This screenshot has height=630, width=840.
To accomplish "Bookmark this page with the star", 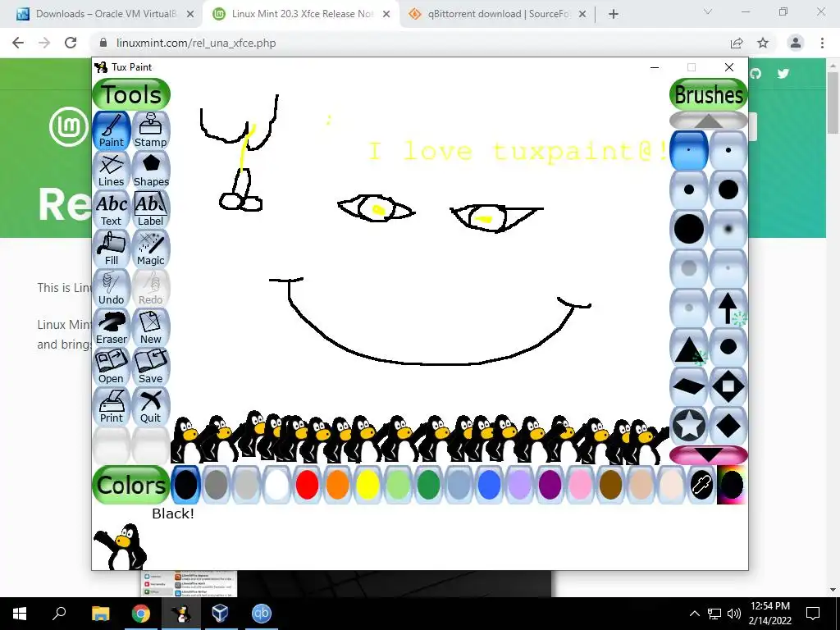I will pos(763,43).
